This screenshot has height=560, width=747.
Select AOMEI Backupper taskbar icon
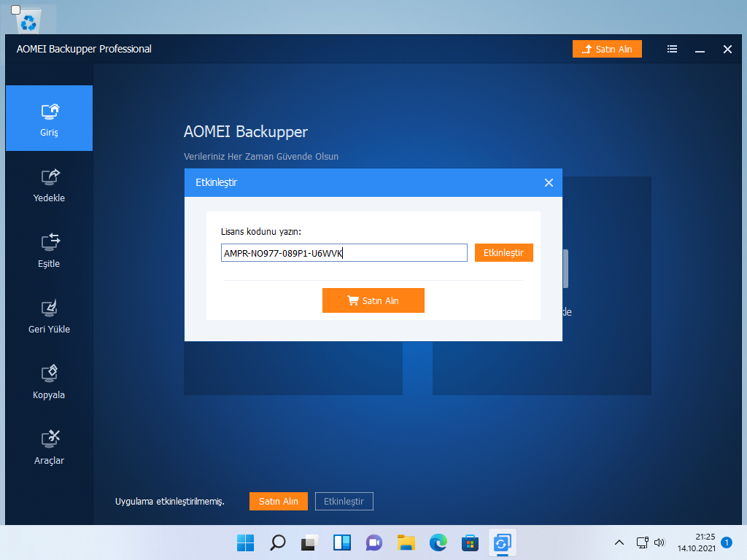(x=502, y=542)
